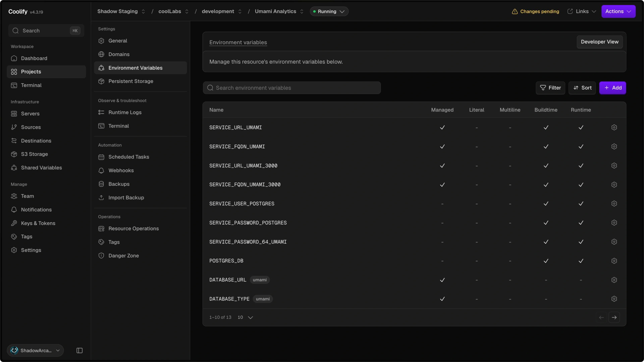This screenshot has width=644, height=362.
Task: Open the Running status dropdown
Action: point(329,12)
